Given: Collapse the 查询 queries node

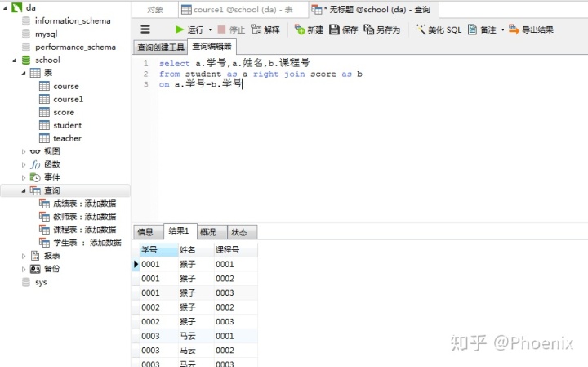Looking at the screenshot, I should point(23,190).
